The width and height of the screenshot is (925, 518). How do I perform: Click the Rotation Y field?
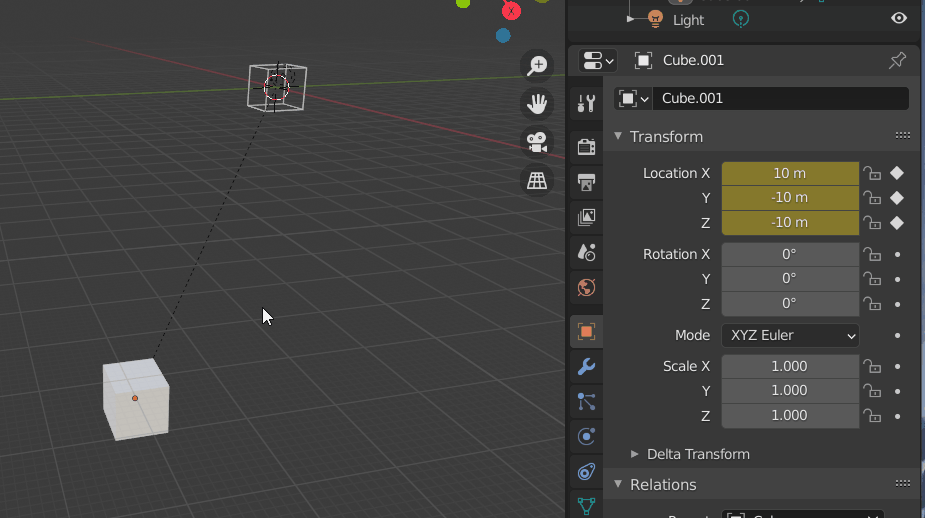790,278
